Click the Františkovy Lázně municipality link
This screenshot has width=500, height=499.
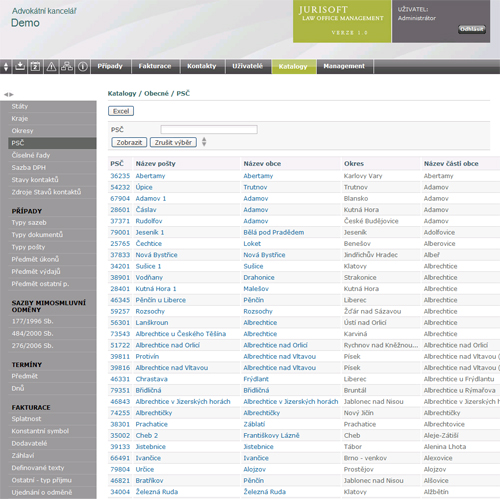tap(271, 436)
